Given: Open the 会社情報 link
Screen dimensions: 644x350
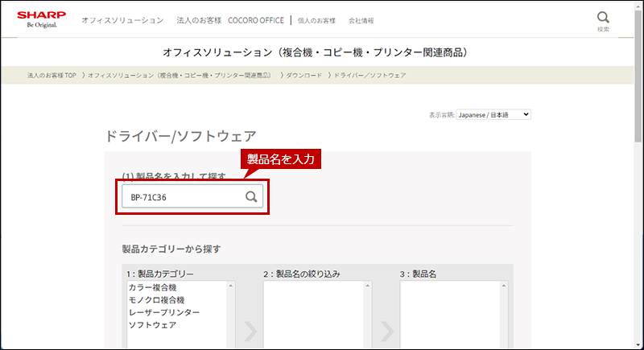Looking at the screenshot, I should tap(361, 20).
